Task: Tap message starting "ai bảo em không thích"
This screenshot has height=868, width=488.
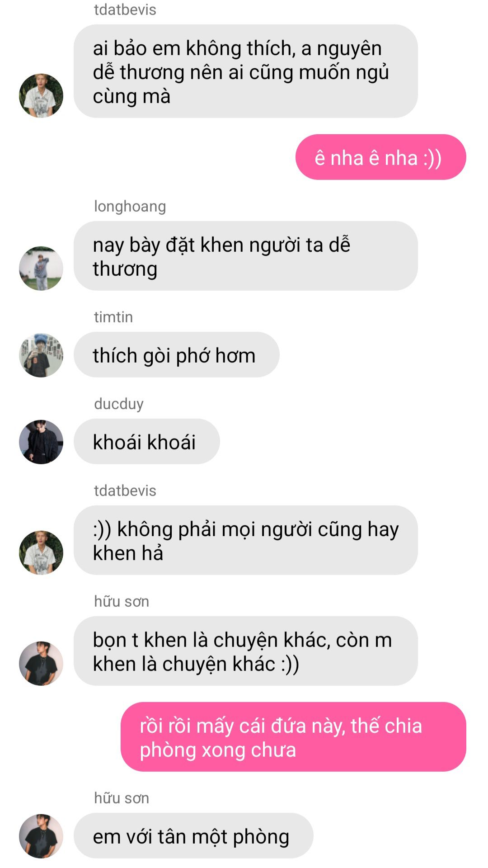Action: (x=246, y=71)
